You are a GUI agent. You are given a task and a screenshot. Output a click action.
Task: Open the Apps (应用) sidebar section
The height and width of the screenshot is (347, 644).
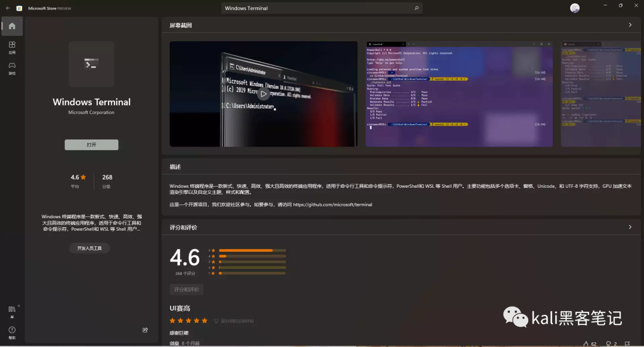point(12,47)
